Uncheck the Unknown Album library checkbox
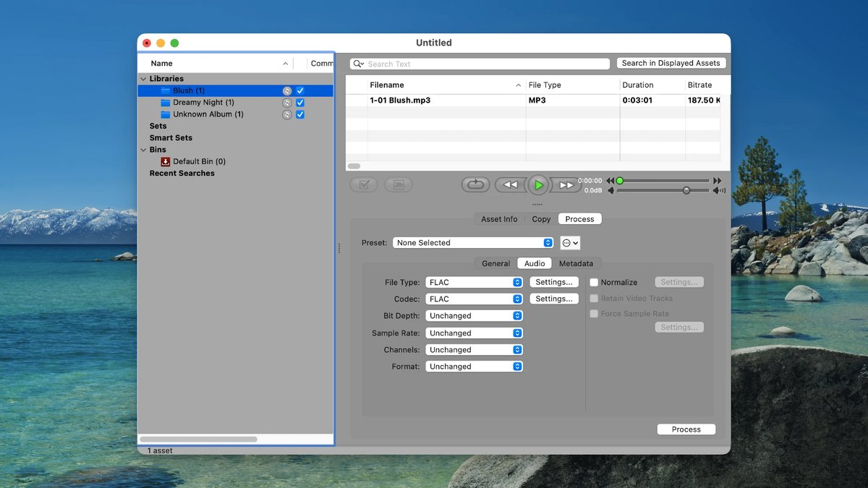The image size is (868, 488). [x=300, y=114]
